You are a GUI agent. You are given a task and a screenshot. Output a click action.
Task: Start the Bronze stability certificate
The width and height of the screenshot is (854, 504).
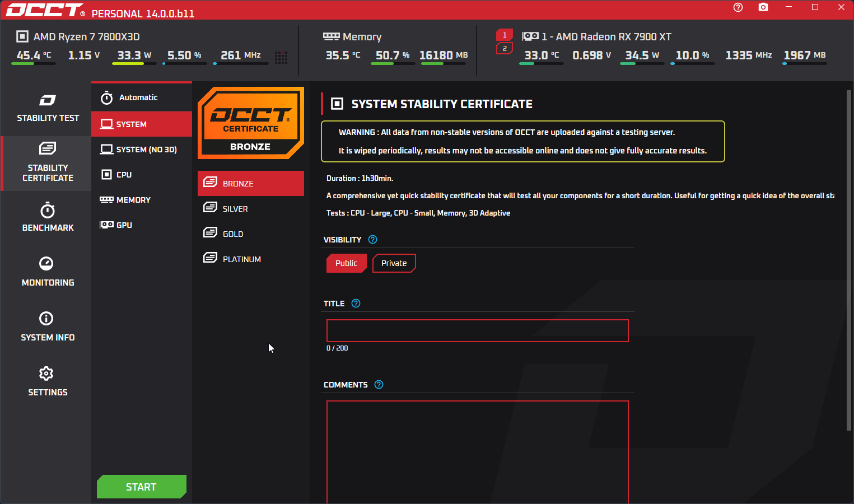click(141, 487)
